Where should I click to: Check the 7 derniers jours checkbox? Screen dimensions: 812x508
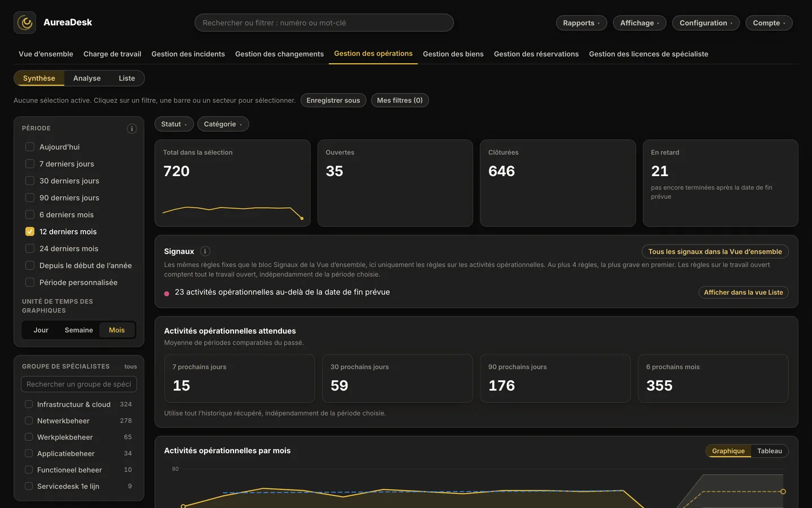30,164
